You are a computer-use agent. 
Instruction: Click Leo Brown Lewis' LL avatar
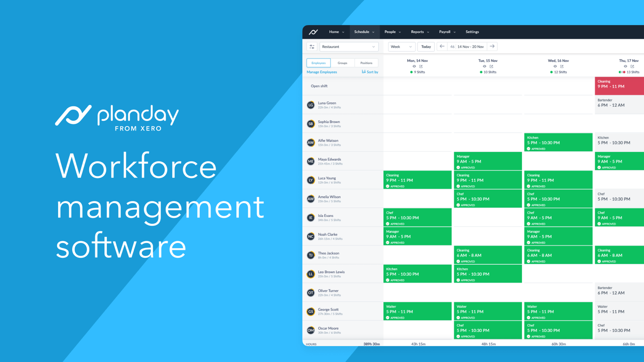tap(311, 274)
